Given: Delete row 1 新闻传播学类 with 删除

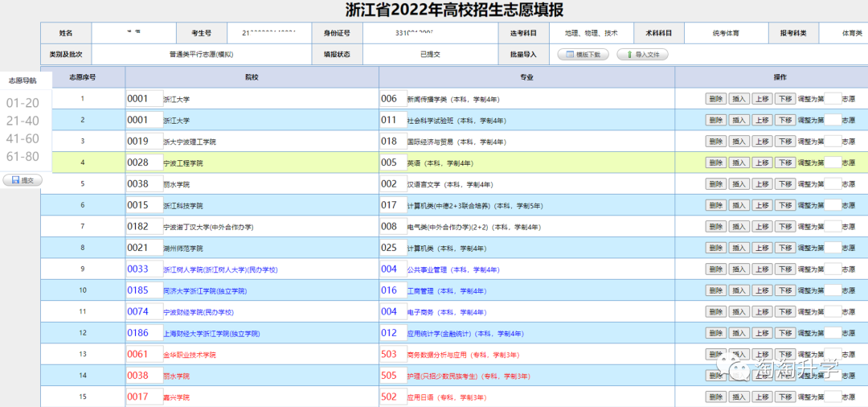Looking at the screenshot, I should point(716,99).
